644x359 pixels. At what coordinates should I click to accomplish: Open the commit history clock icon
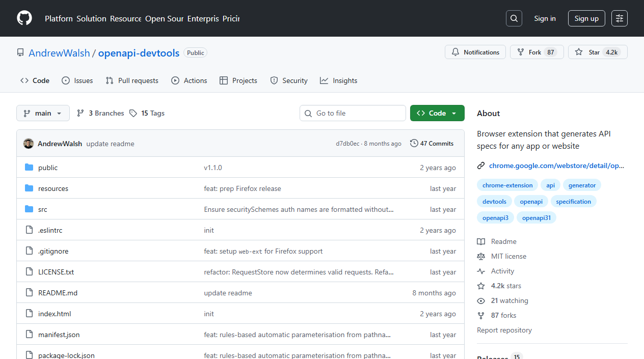click(414, 143)
